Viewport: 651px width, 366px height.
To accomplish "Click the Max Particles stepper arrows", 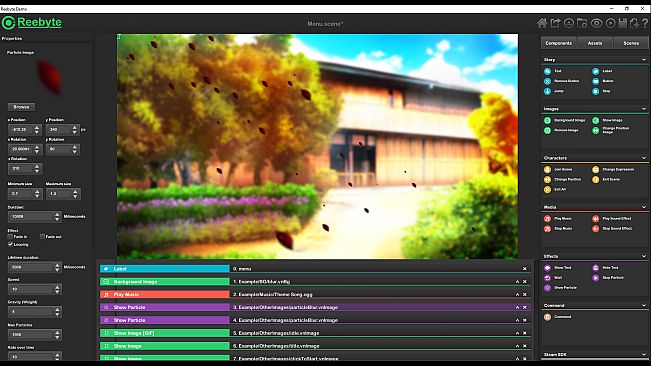I will click(57, 334).
